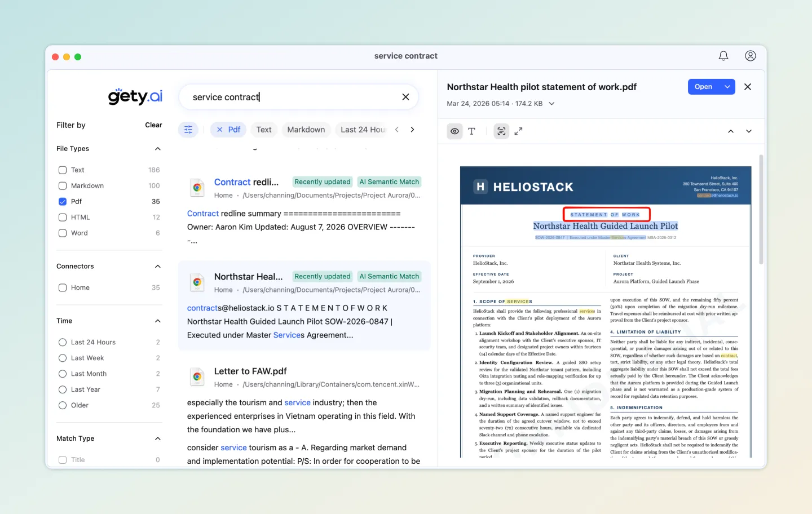812x514 pixels.
Task: Open the dropdown arrow next to Open button
Action: tap(727, 86)
